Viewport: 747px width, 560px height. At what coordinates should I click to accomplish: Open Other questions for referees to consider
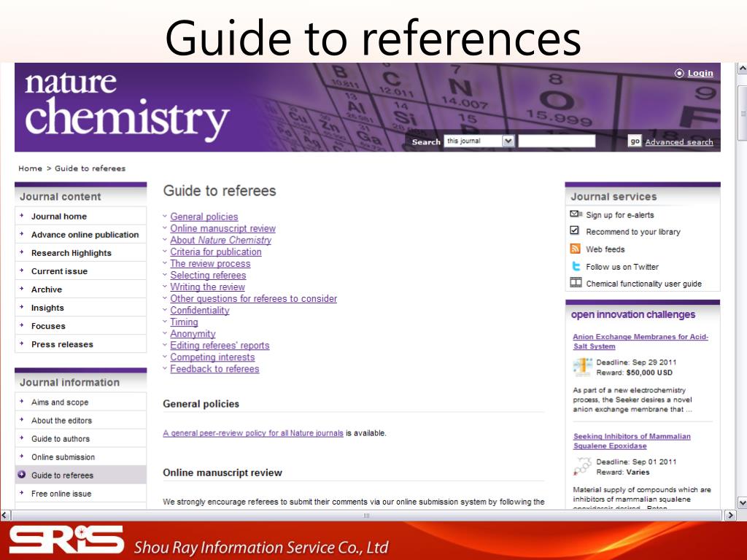click(253, 298)
